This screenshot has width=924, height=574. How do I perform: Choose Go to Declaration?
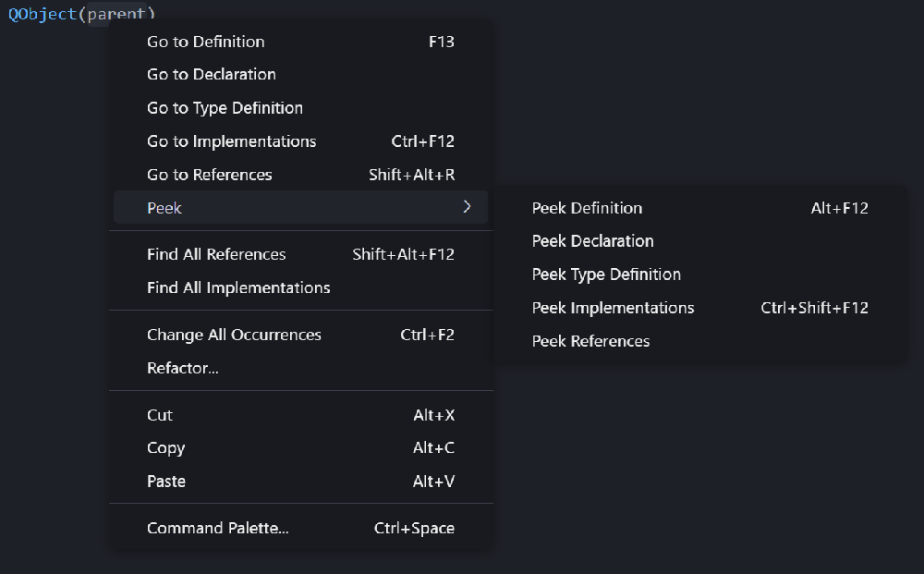(212, 75)
